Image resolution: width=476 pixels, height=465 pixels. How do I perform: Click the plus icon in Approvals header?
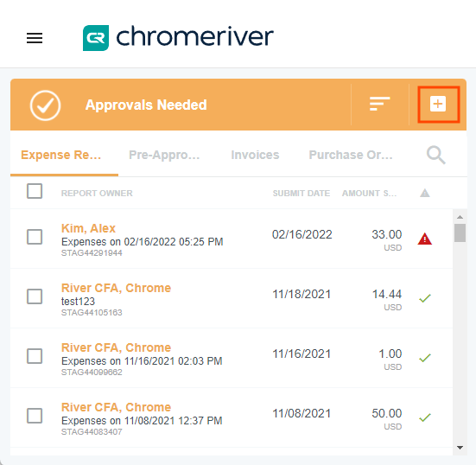pyautogui.click(x=438, y=105)
